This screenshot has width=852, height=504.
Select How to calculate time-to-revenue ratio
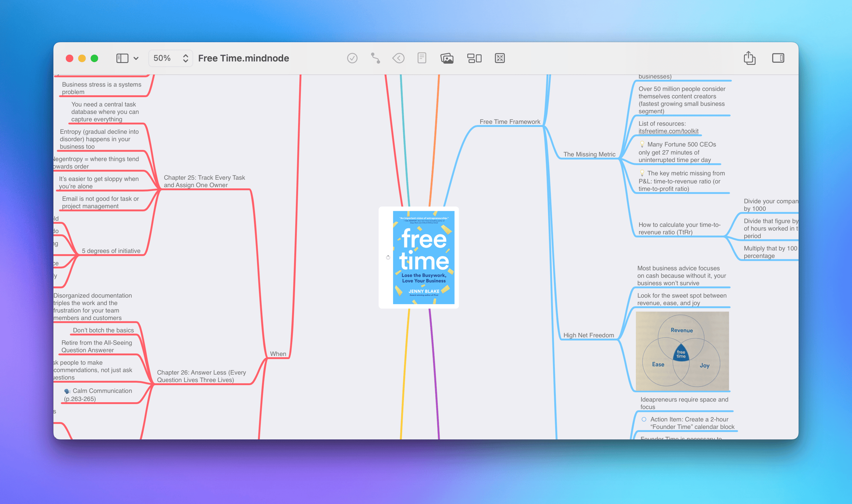[679, 229]
